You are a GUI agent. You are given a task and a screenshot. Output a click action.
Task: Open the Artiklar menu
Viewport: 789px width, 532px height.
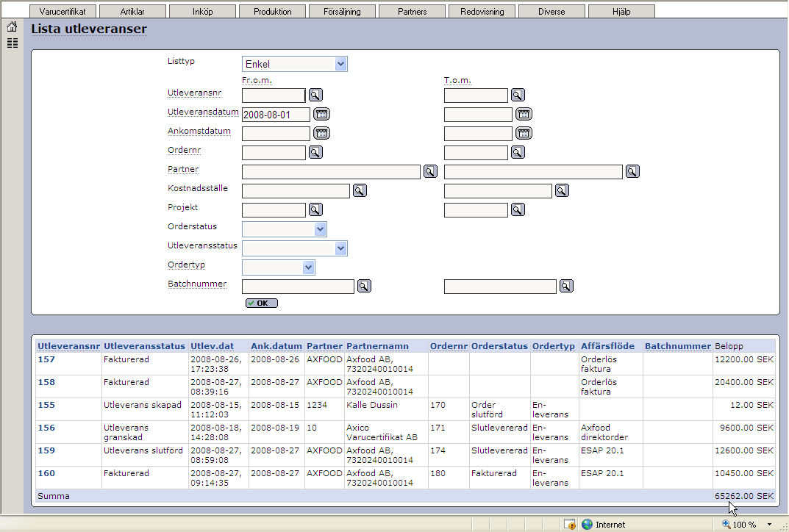[x=132, y=11]
